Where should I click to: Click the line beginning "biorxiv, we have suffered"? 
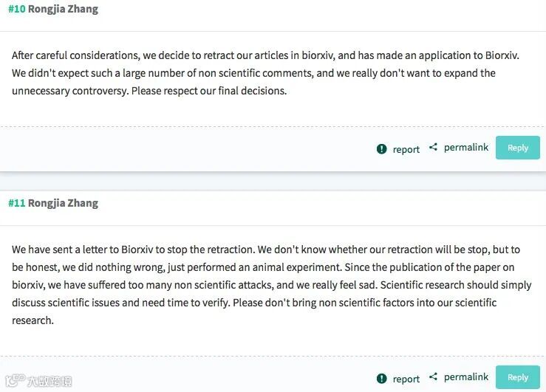click(271, 285)
